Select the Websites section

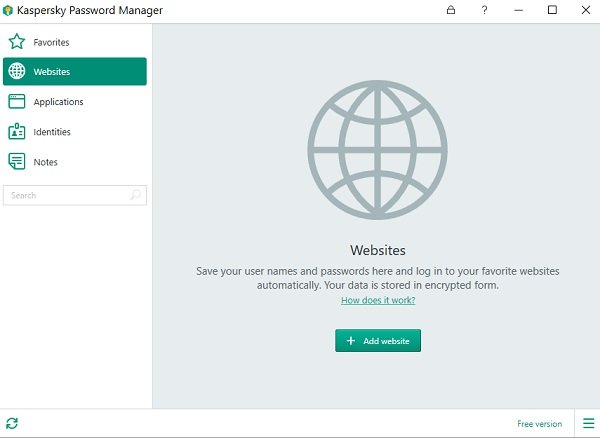[x=75, y=72]
